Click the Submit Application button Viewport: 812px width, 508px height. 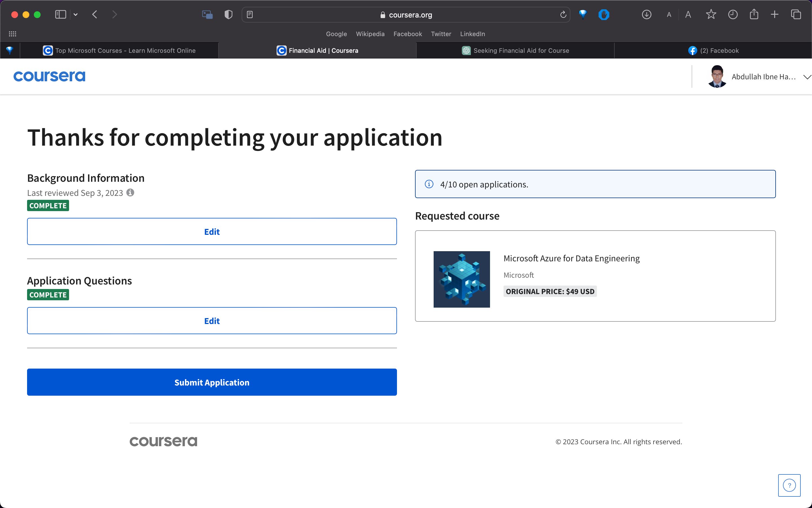tap(212, 382)
